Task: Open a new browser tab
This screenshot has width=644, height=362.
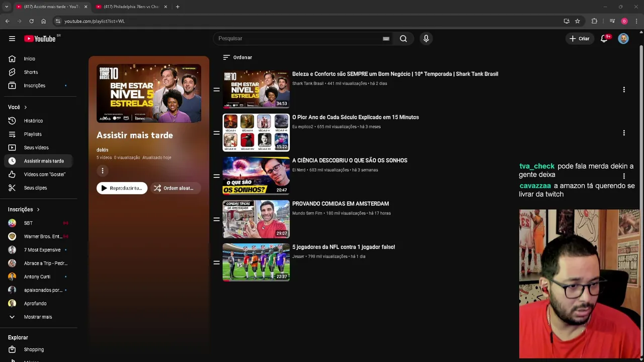Action: coord(178,7)
